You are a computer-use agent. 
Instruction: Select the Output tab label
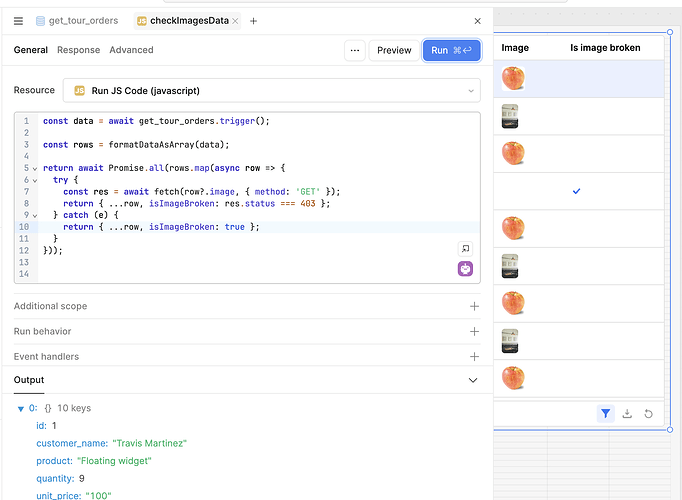29,380
